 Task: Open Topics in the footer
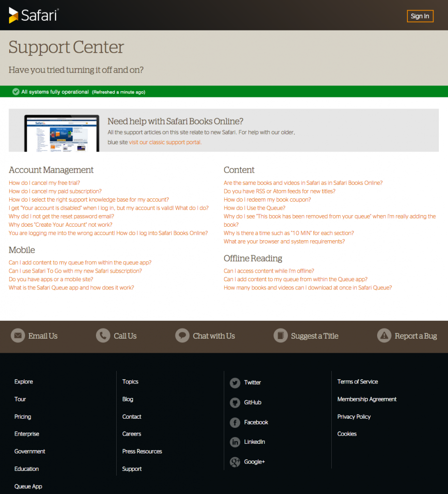pos(130,382)
